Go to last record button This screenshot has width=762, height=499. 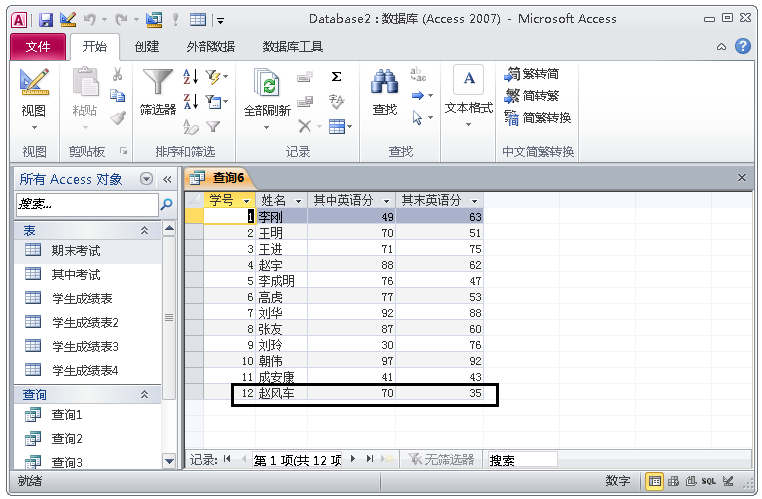(370, 459)
